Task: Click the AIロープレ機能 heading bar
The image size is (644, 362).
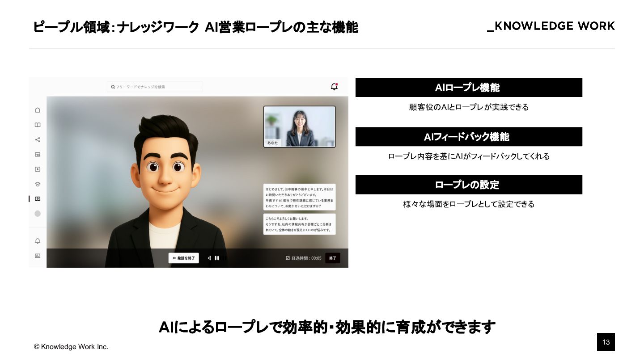Action: coord(469,88)
